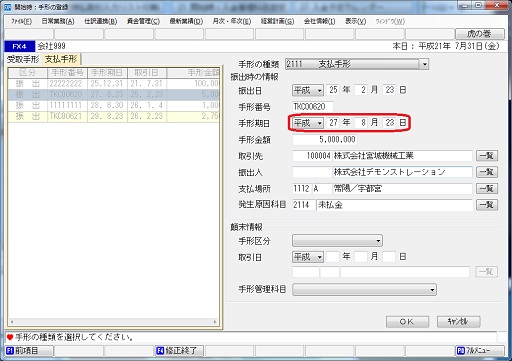
Task: Click the 取引日 year field in 顛末情報
Action: click(333, 257)
